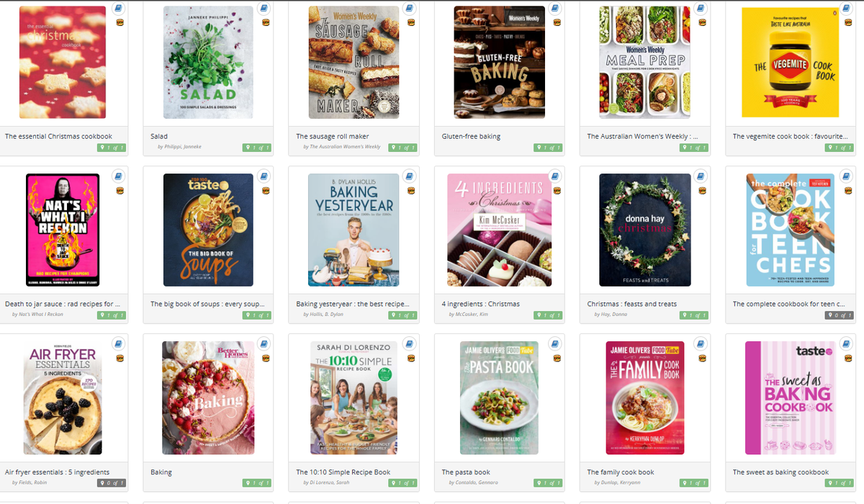864x504 pixels.
Task: Open The big book of soups cover
Action: coord(208,230)
